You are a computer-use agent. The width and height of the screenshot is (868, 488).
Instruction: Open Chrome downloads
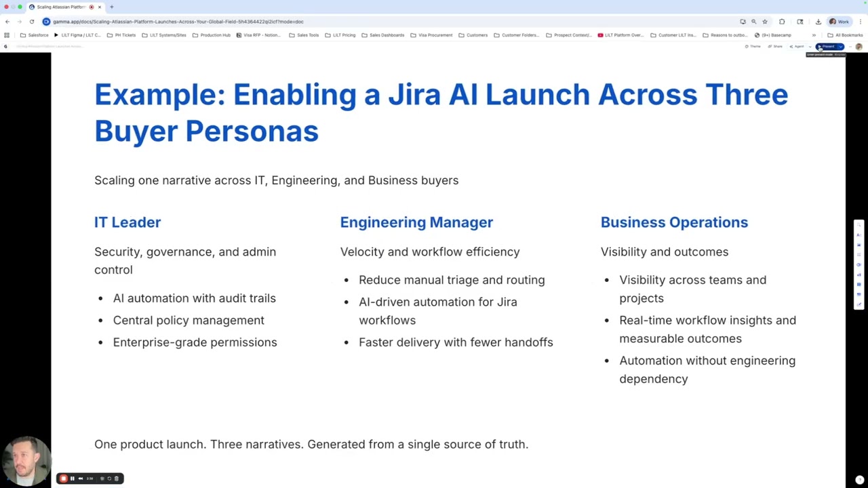(x=818, y=22)
